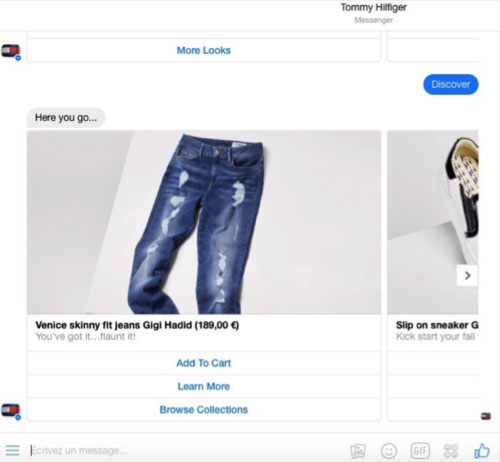The height and width of the screenshot is (462, 500).
Task: Click the photo attachment icon
Action: [358, 451]
